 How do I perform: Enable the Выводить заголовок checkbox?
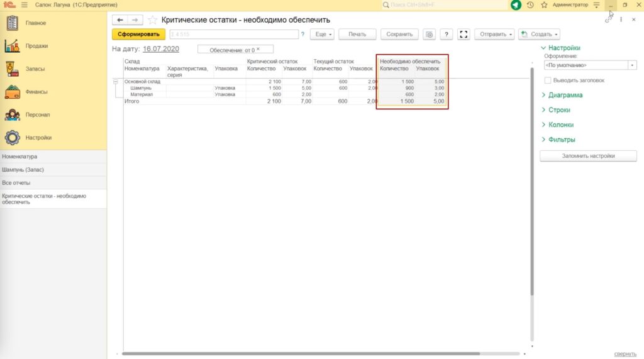548,80
